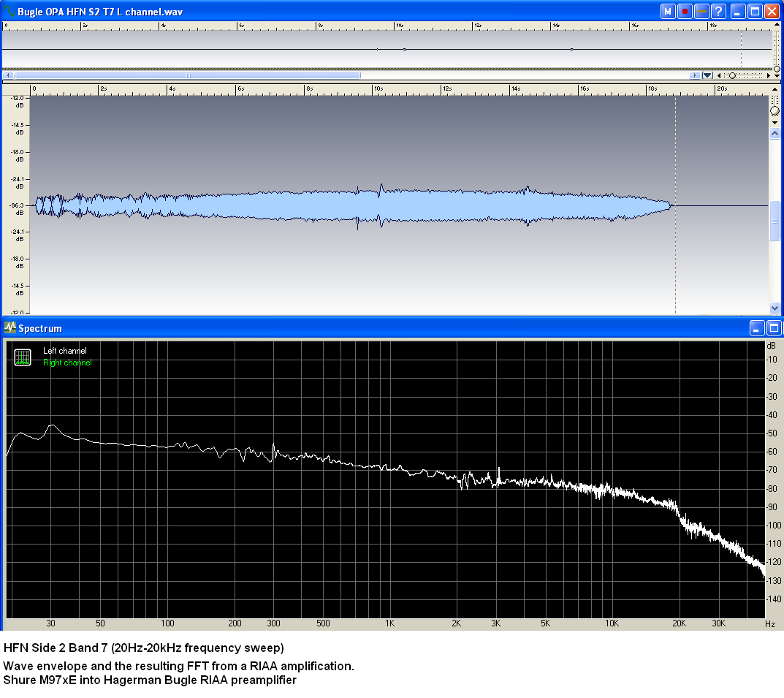
Task: Maximize the Bugle OPA wav window
Action: click(x=755, y=11)
